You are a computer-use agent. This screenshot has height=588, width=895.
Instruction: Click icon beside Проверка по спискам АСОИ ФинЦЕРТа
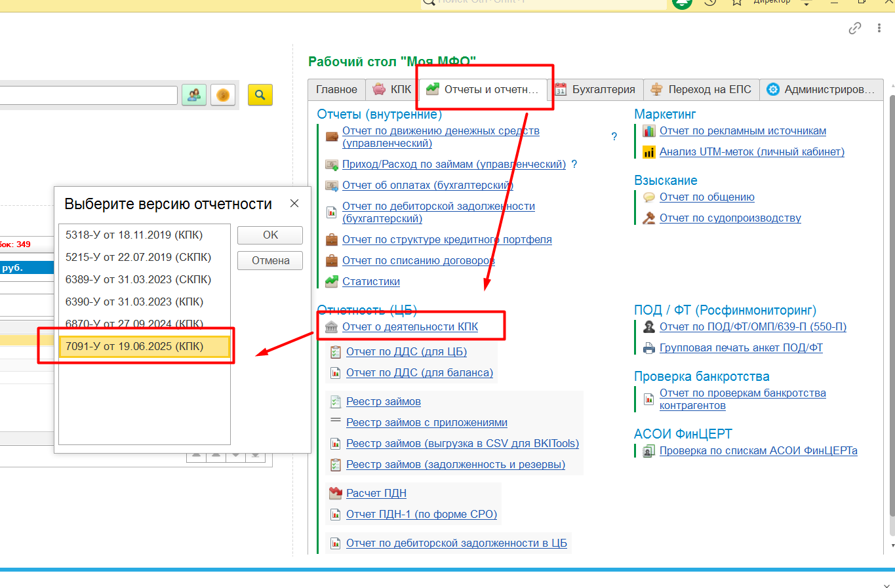coord(649,451)
